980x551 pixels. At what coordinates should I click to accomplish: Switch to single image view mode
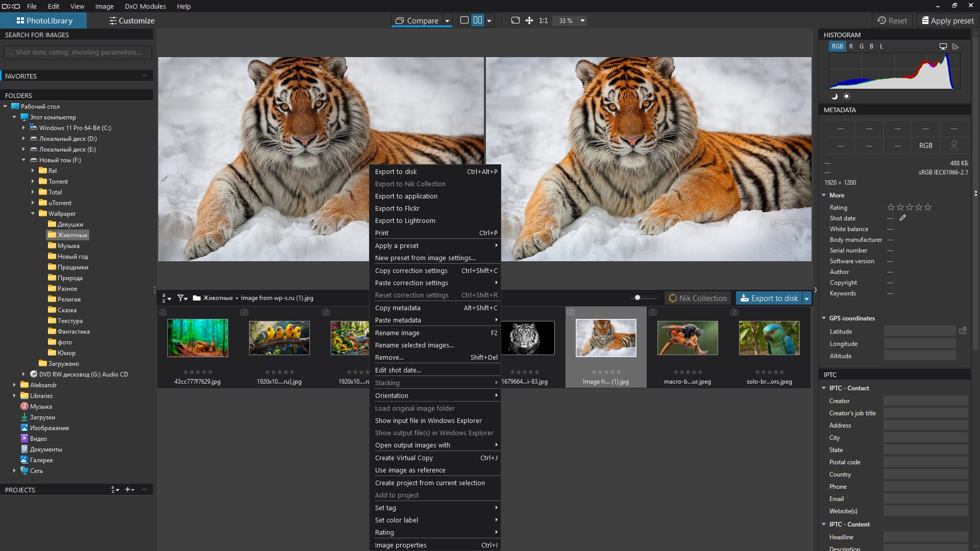pos(464,20)
